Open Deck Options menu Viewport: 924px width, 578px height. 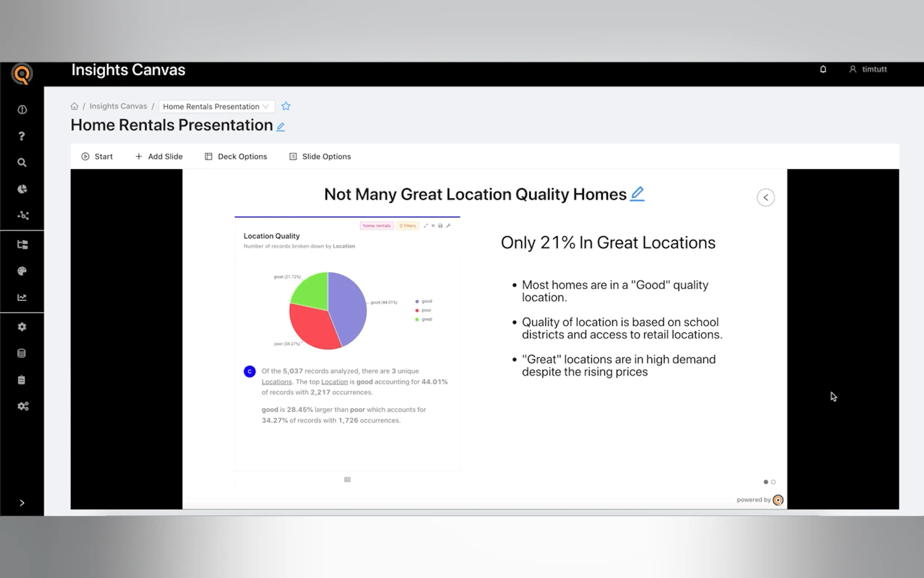pos(236,157)
